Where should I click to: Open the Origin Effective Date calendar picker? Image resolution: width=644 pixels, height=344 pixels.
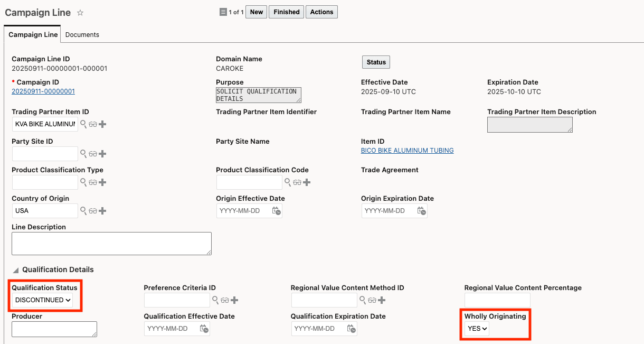point(276,211)
